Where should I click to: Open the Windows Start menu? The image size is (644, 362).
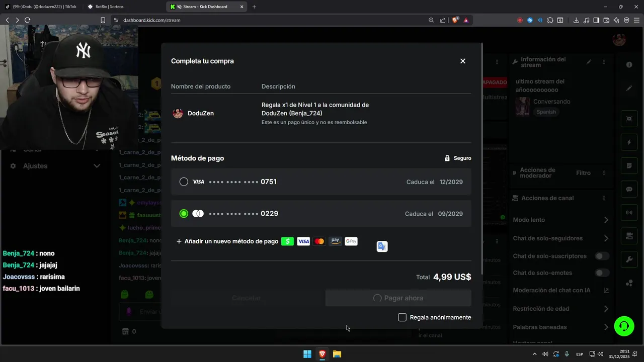[x=307, y=354]
